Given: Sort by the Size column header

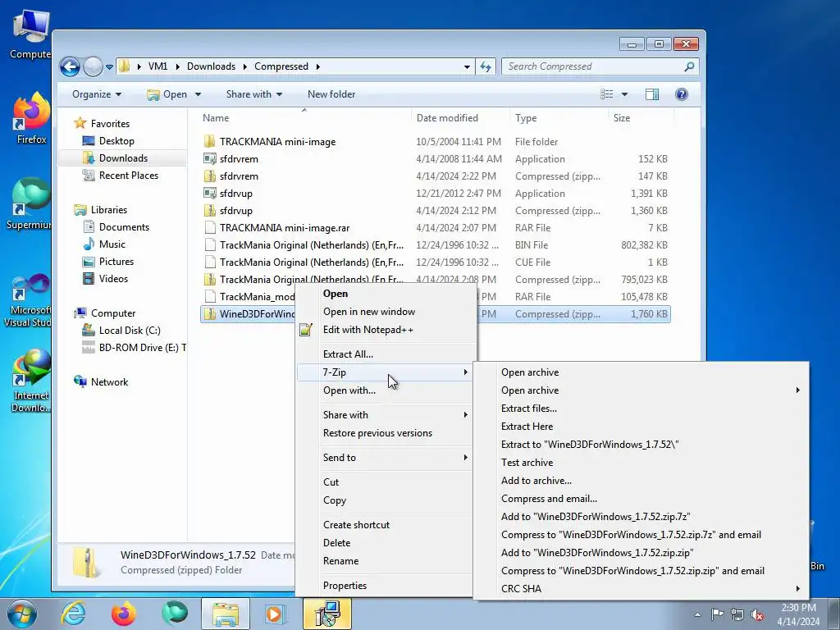Looking at the screenshot, I should pyautogui.click(x=641, y=118).
